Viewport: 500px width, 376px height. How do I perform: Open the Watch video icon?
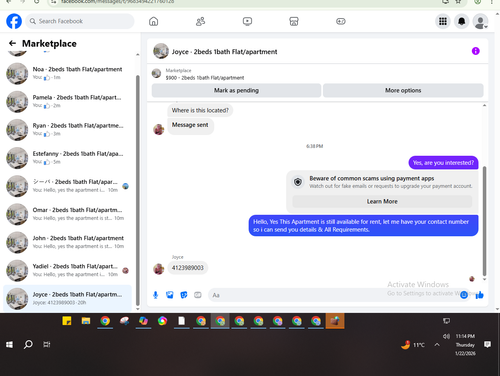(247, 21)
